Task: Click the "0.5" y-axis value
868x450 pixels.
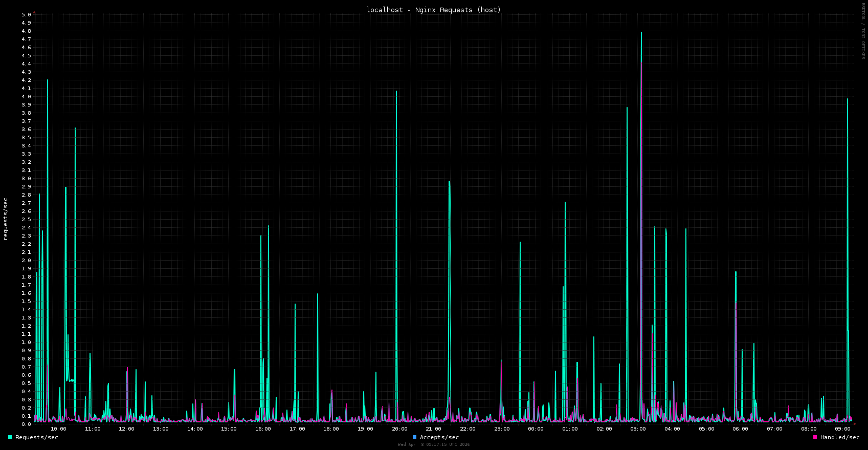Action: click(26, 383)
